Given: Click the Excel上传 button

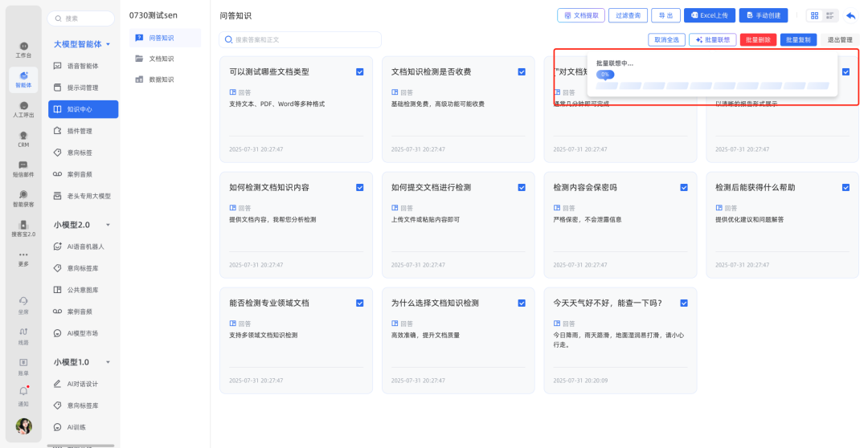Looking at the screenshot, I should pos(709,15).
